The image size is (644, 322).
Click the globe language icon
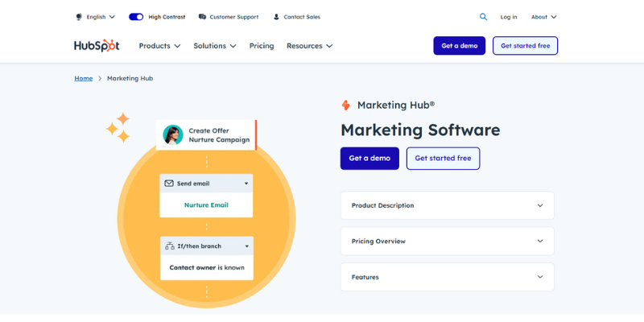pyautogui.click(x=79, y=17)
